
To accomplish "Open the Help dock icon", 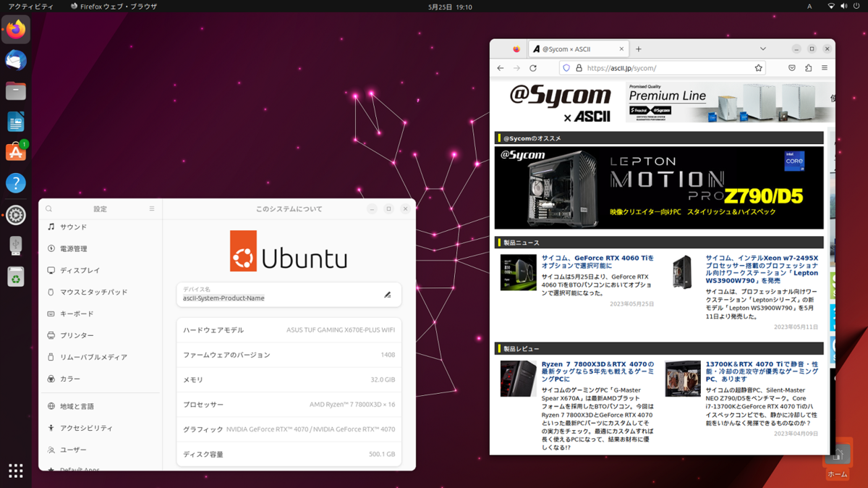I will (16, 183).
